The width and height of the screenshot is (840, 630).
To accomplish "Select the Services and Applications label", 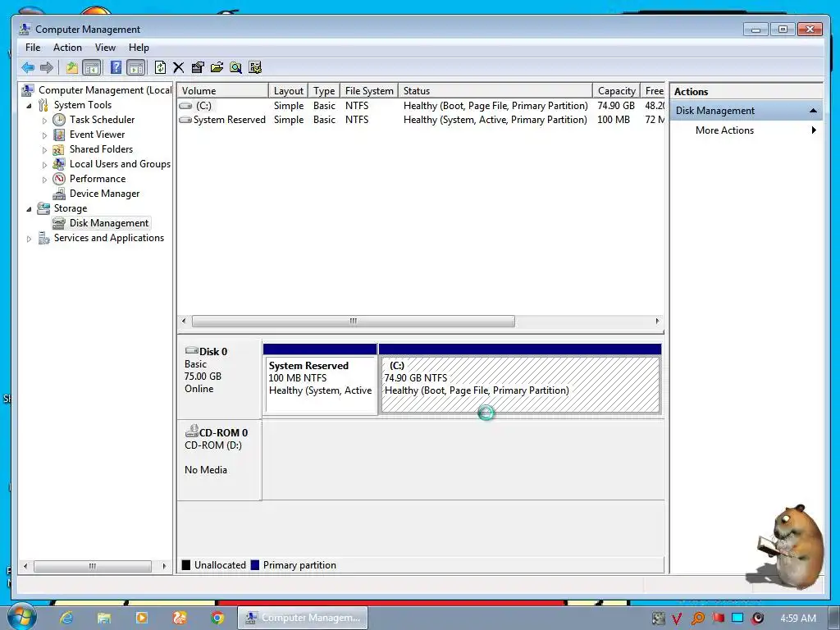I will point(109,238).
